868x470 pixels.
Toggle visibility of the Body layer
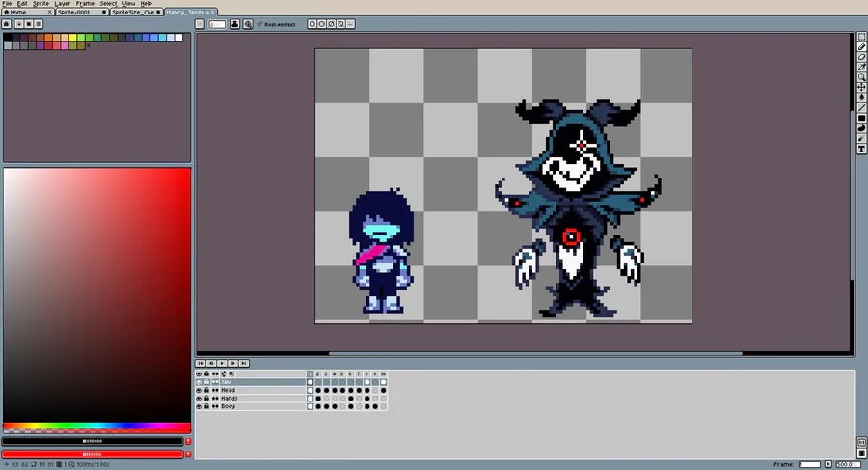[x=199, y=407]
